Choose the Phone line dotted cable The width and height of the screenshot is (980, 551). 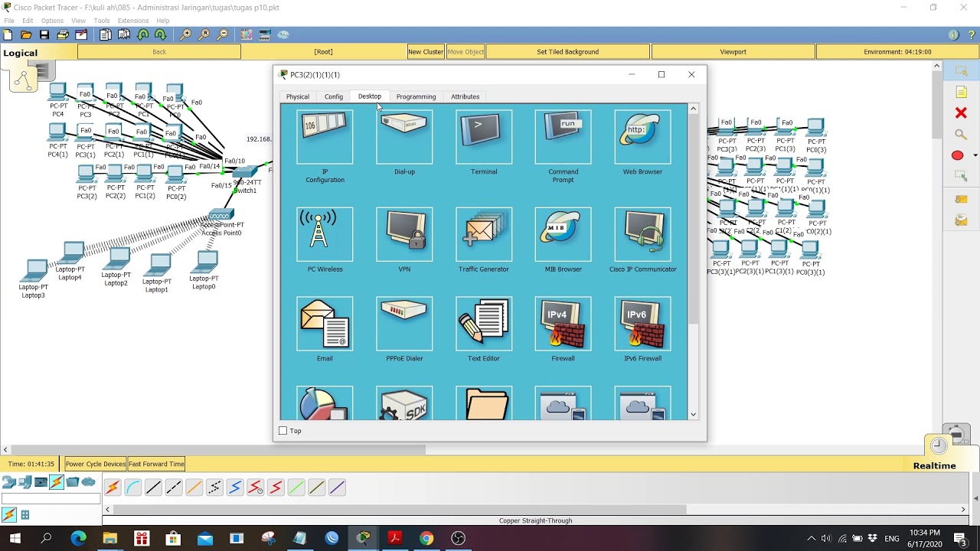[214, 487]
